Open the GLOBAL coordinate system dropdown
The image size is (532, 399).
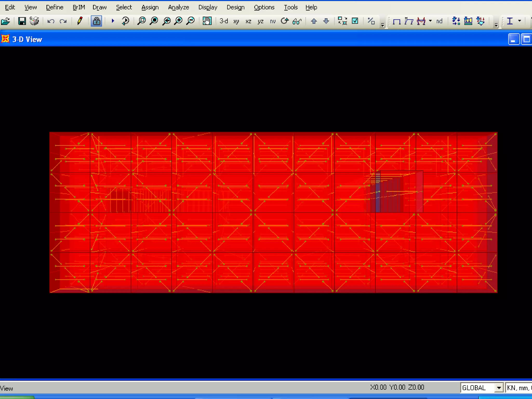pyautogui.click(x=498, y=388)
